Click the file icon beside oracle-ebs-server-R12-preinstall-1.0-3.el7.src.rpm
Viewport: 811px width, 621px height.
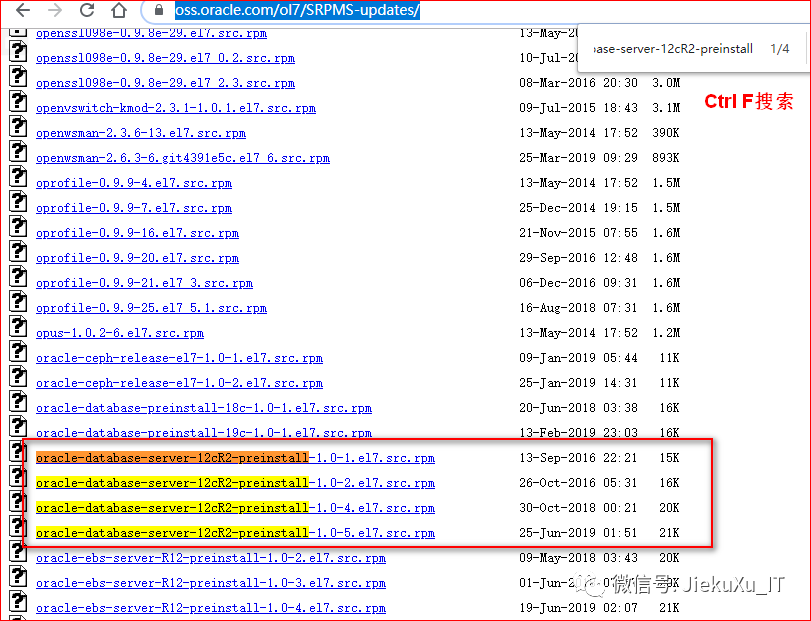[18, 578]
